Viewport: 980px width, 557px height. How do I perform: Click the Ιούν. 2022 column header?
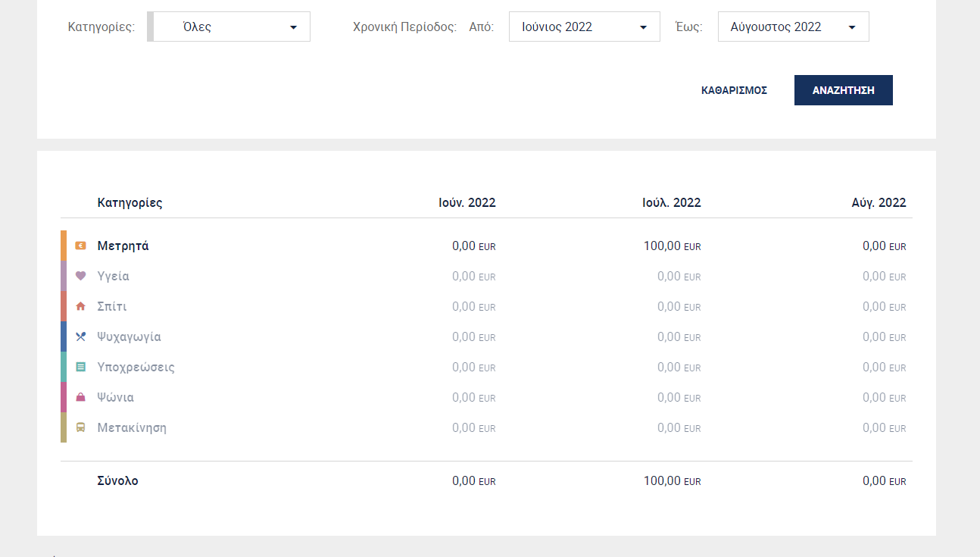[467, 202]
